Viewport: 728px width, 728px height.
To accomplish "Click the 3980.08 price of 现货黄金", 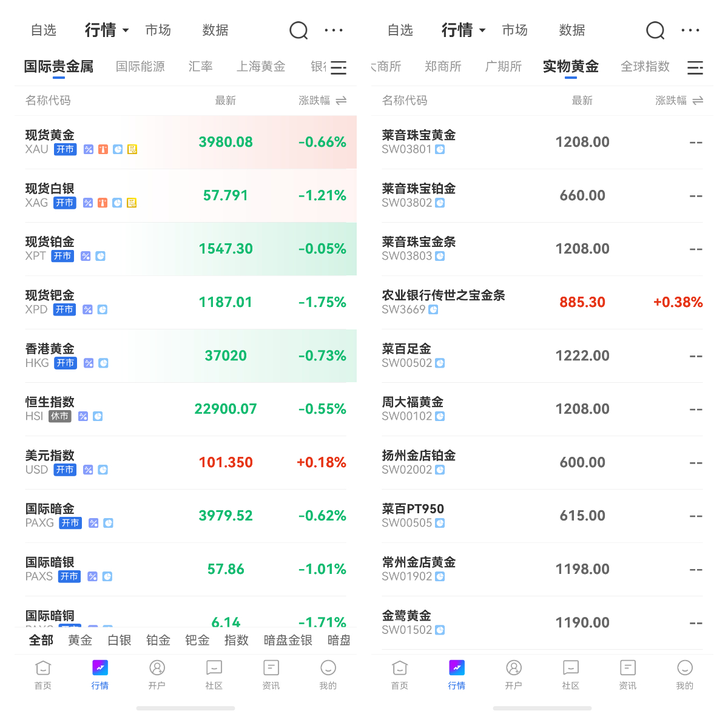I will [x=226, y=142].
